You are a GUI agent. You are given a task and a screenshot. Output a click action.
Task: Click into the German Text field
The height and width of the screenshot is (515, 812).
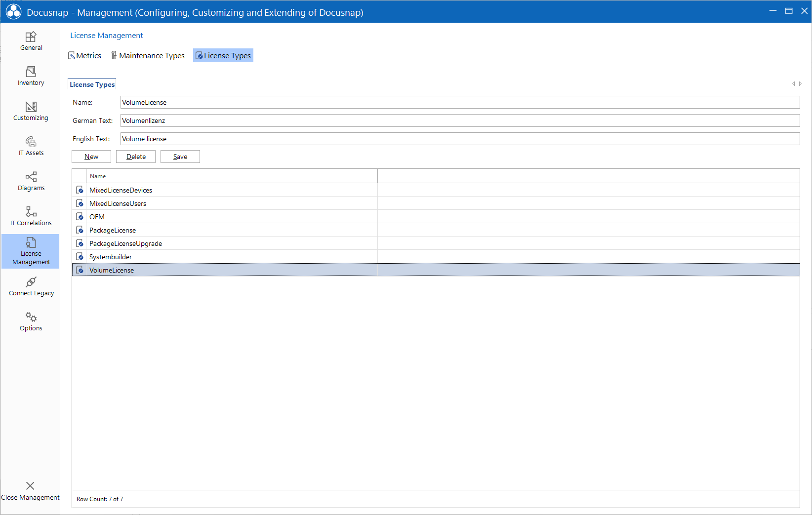pyautogui.click(x=460, y=120)
